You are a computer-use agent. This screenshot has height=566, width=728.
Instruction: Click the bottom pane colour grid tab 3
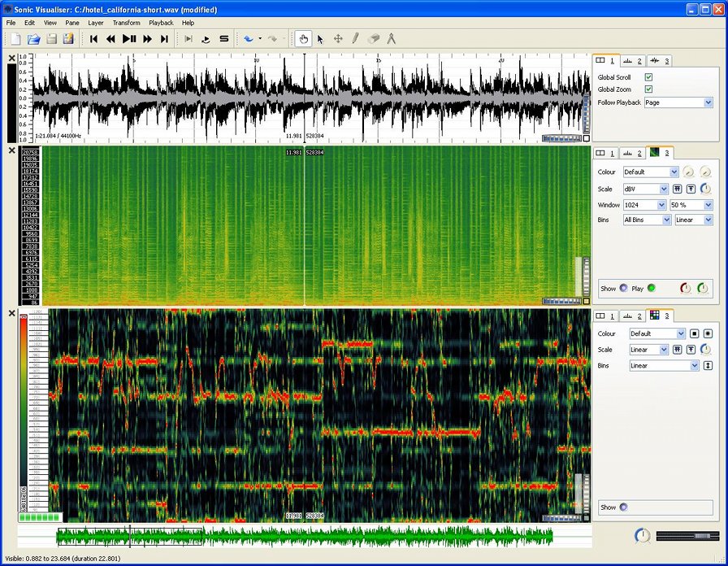(660, 316)
